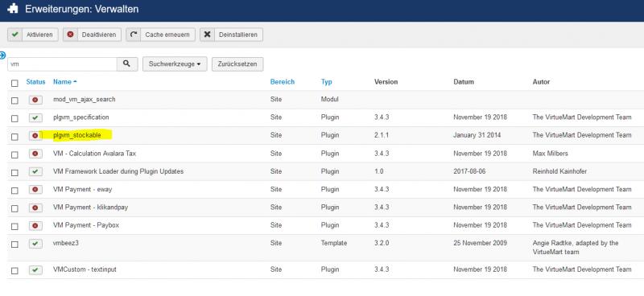This screenshot has height=296, width=644.
Task: Select checkbox for VM - Calculation Avalara Tax
Action: 14,154
